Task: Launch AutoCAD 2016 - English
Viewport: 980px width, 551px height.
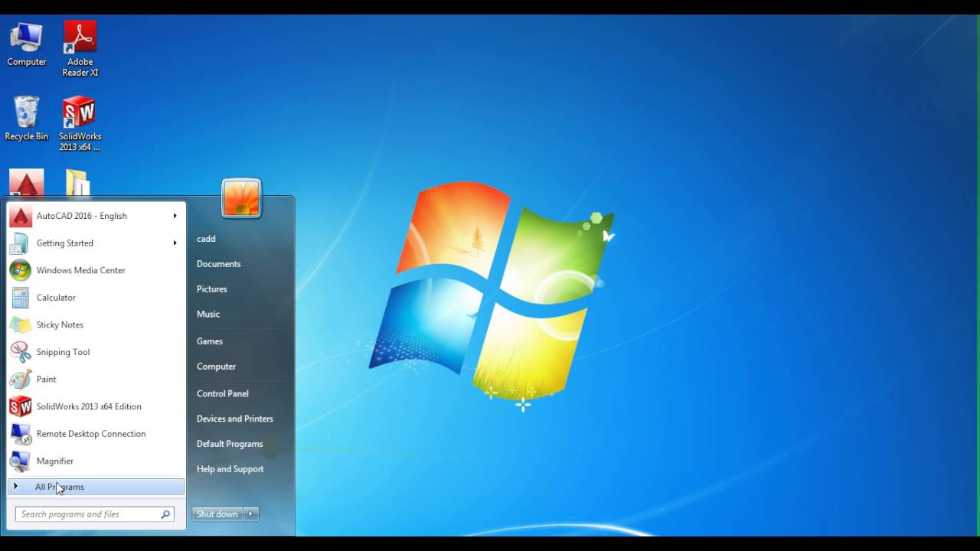Action: click(96, 216)
